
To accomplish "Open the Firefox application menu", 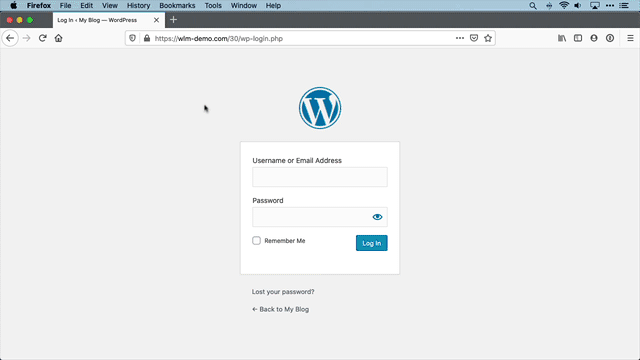I will pos(39,6).
